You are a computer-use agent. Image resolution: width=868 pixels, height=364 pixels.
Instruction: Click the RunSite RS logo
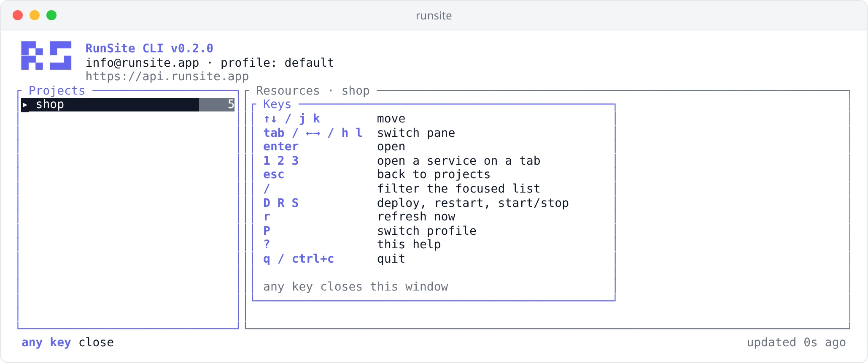46,55
